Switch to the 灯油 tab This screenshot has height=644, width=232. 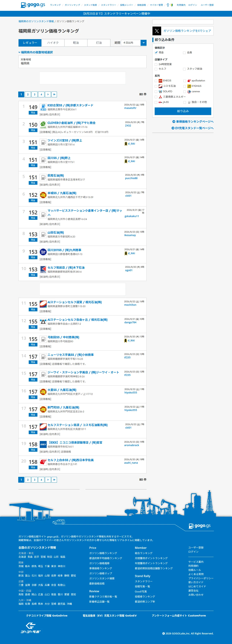tap(99, 43)
